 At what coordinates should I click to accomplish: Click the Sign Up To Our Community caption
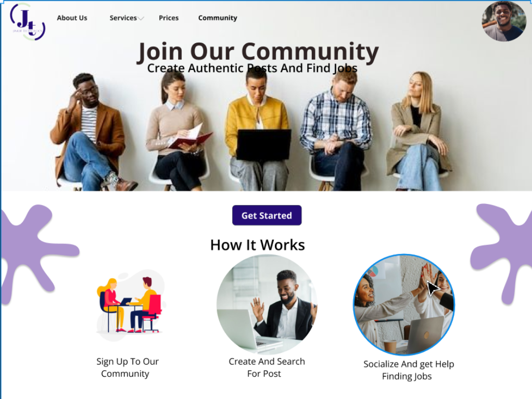(127, 367)
